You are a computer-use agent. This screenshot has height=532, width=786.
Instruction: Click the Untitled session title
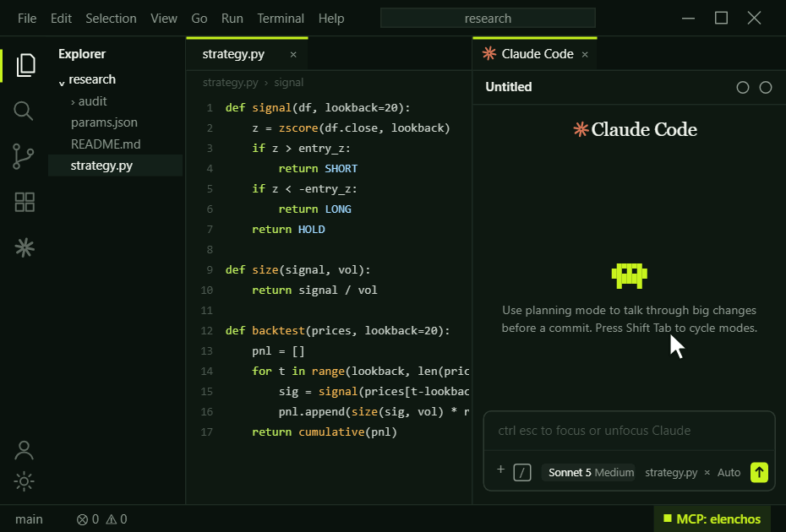pyautogui.click(x=508, y=87)
